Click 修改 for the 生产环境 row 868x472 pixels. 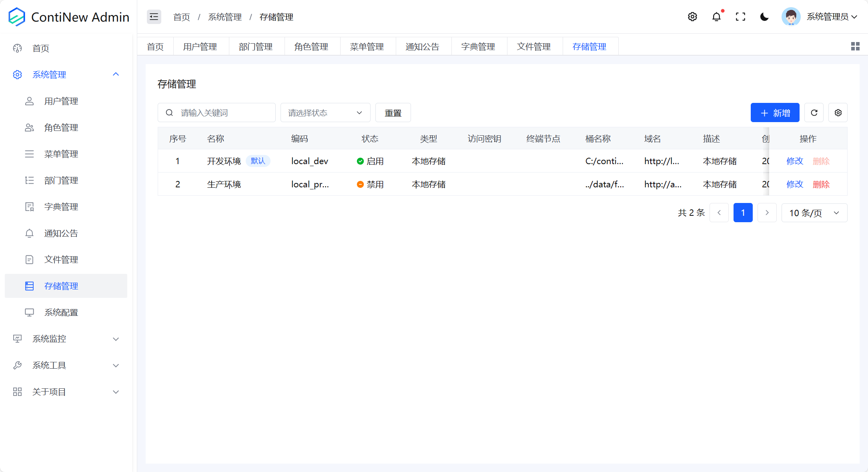click(794, 184)
